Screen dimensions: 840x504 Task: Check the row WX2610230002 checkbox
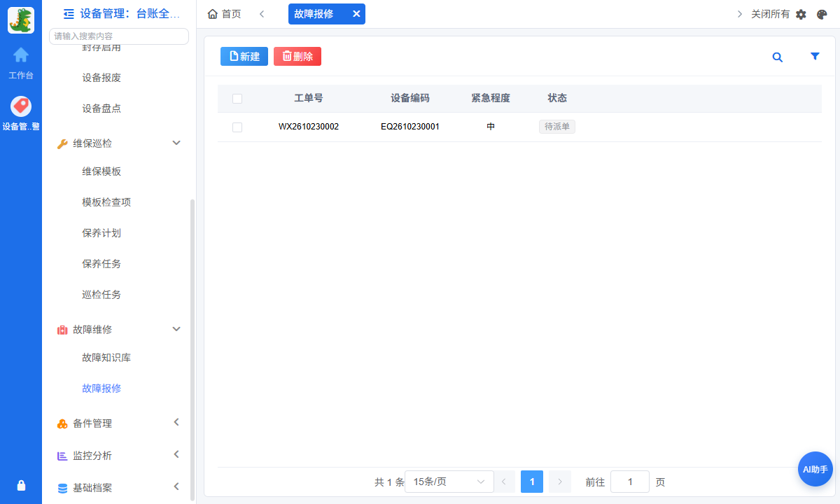237,127
